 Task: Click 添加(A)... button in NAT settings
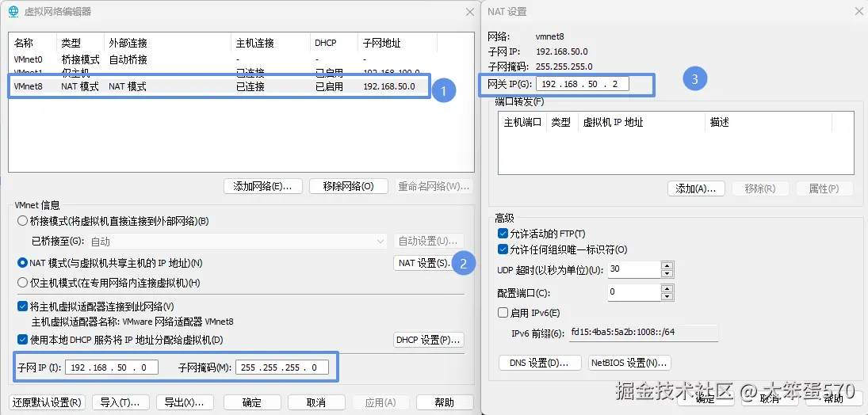tap(696, 188)
